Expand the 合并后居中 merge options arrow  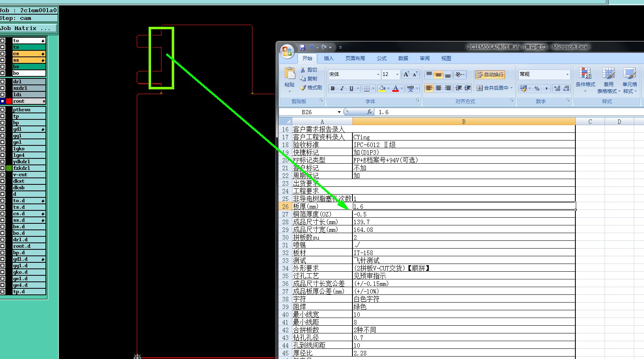[511, 88]
